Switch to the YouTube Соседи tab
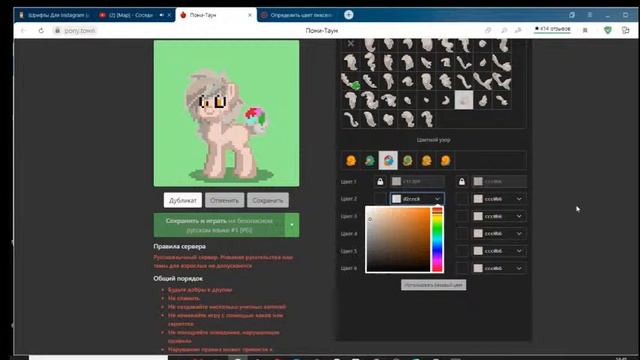Screen dimensions: 640x360 click(131, 15)
